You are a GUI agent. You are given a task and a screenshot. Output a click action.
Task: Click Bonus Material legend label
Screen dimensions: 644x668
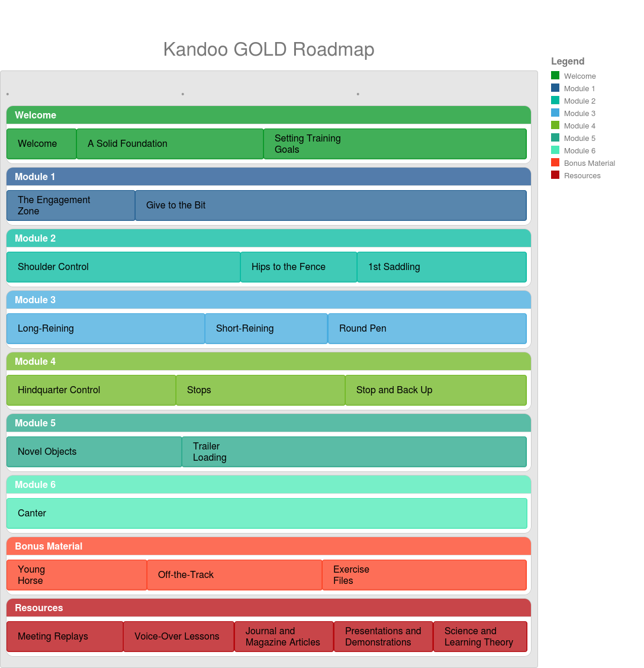[590, 163]
